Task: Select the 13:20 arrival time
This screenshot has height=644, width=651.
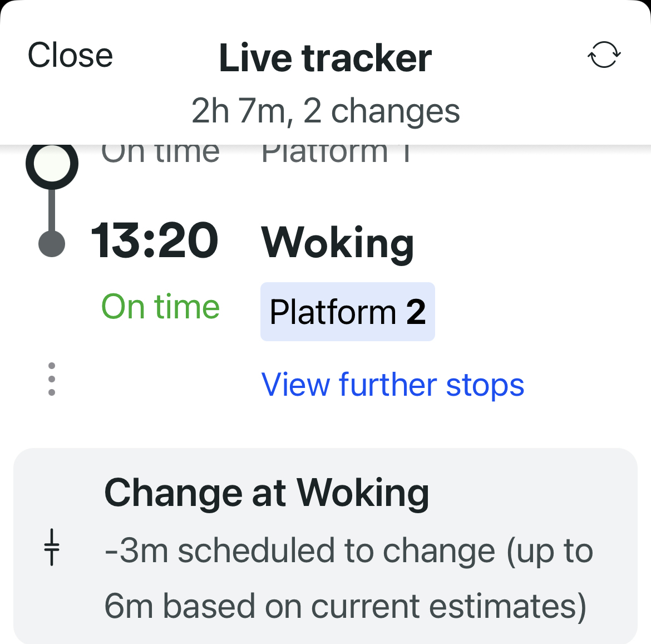Action: pyautogui.click(x=155, y=240)
